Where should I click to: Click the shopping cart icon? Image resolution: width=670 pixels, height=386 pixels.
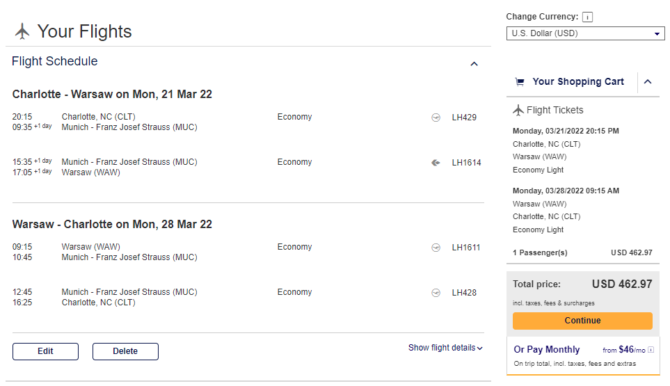520,82
